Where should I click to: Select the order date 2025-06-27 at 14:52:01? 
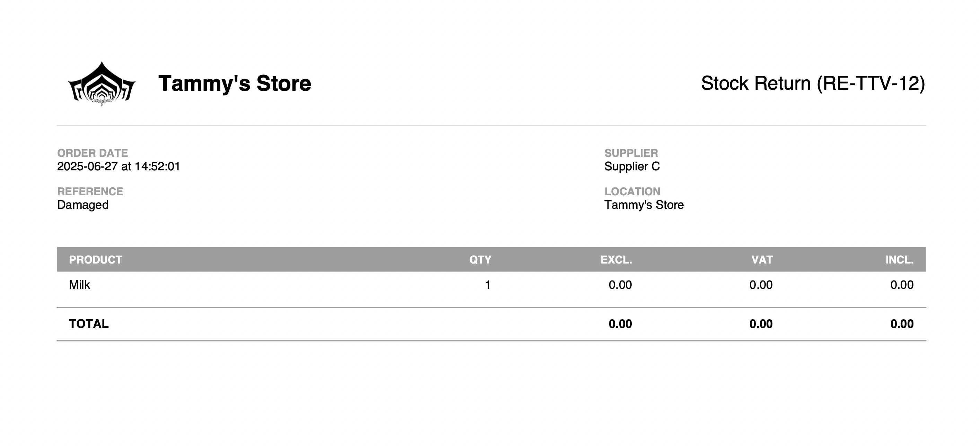pos(118,166)
